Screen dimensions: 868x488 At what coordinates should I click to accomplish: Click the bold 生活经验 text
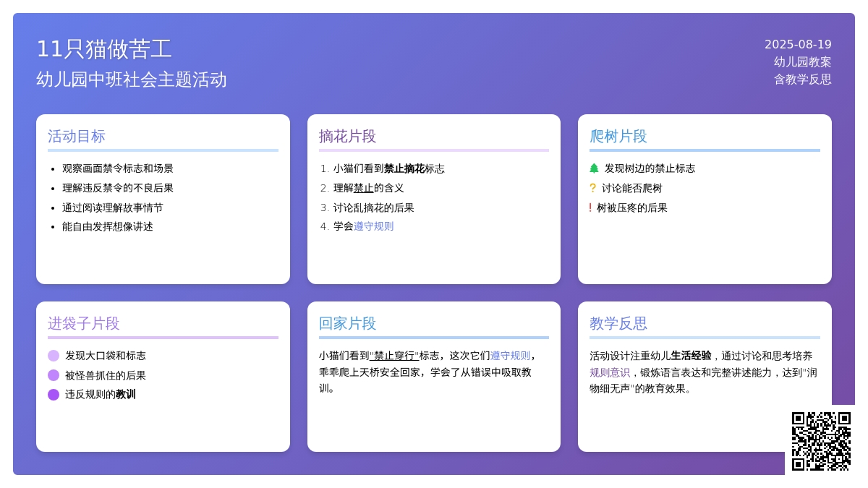[x=691, y=356]
